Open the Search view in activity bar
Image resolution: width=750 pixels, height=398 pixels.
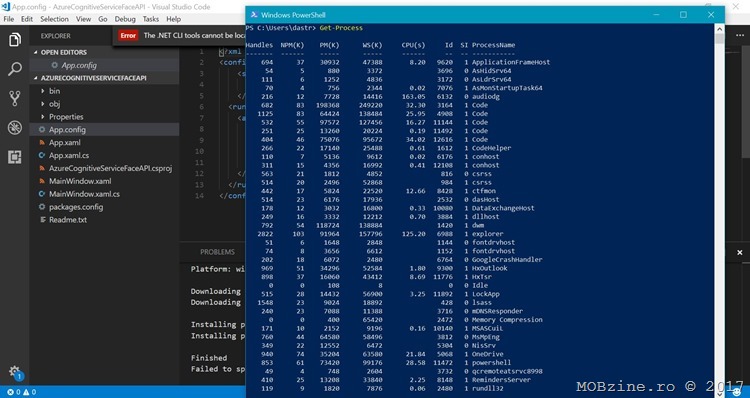[14, 69]
